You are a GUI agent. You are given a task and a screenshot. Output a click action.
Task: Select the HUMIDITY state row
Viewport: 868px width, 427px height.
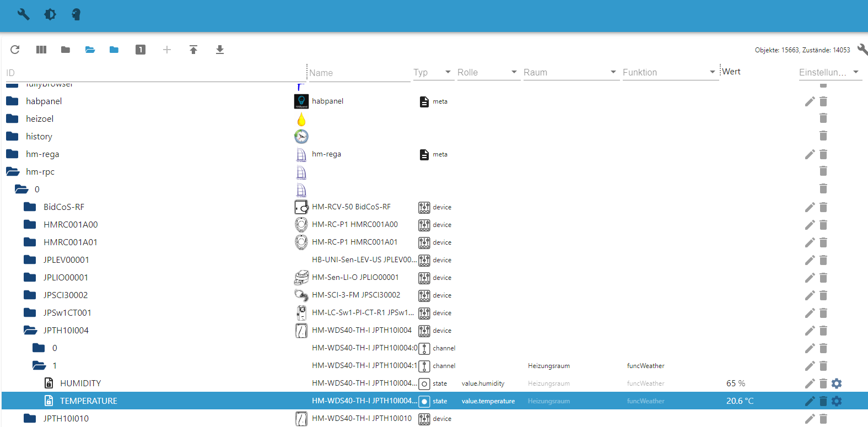[80, 383]
